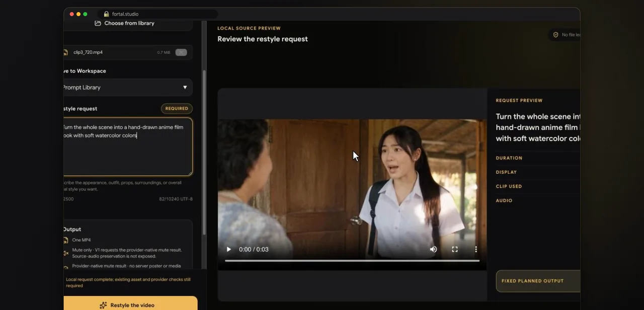Click the DISPLAY row label

coord(506,172)
